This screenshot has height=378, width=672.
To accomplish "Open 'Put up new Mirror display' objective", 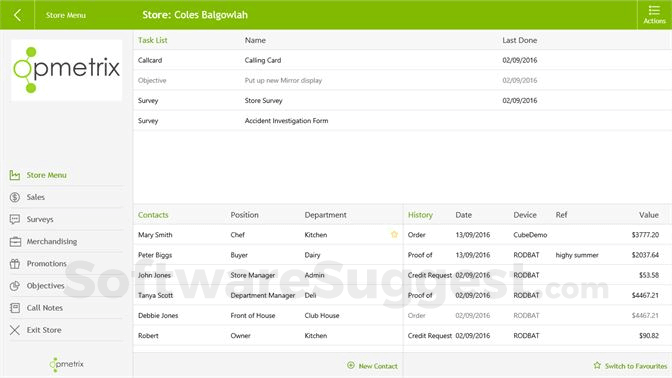I will pos(402,80).
